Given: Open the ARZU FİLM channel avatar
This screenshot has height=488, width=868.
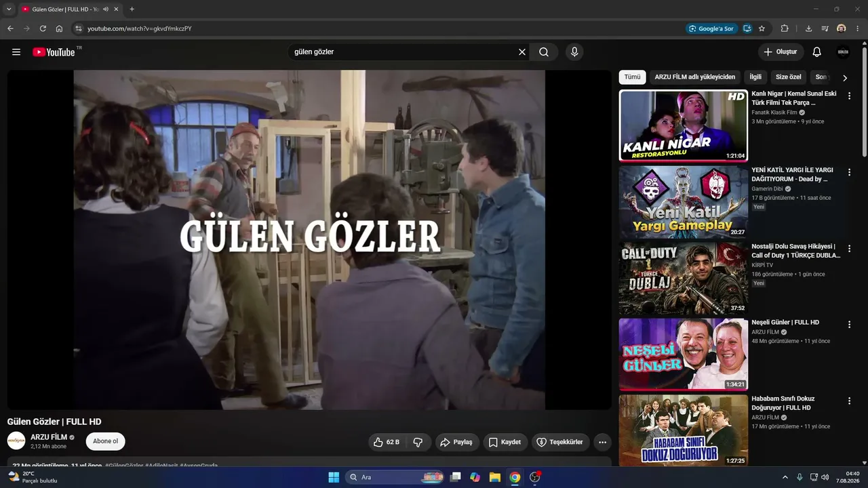Looking at the screenshot, I should pyautogui.click(x=16, y=441).
